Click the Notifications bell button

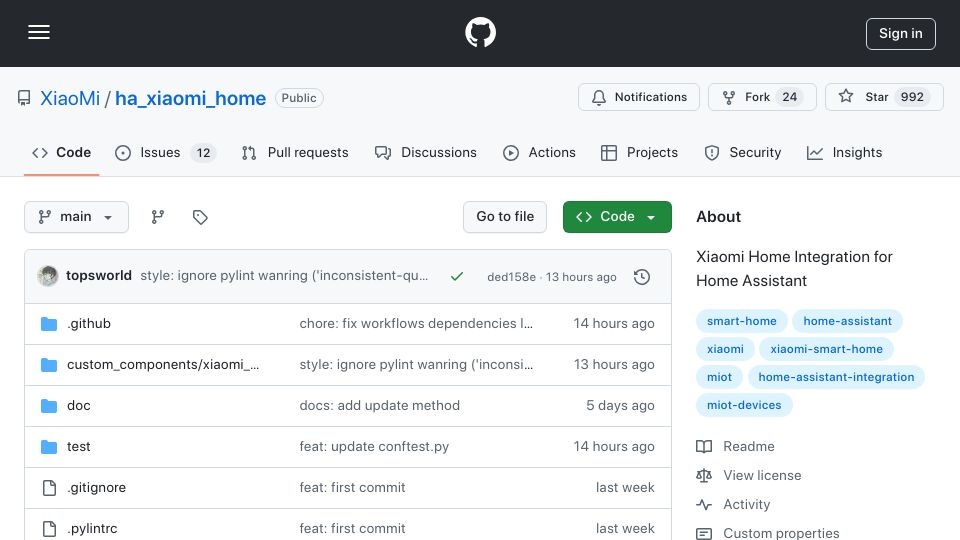639,97
